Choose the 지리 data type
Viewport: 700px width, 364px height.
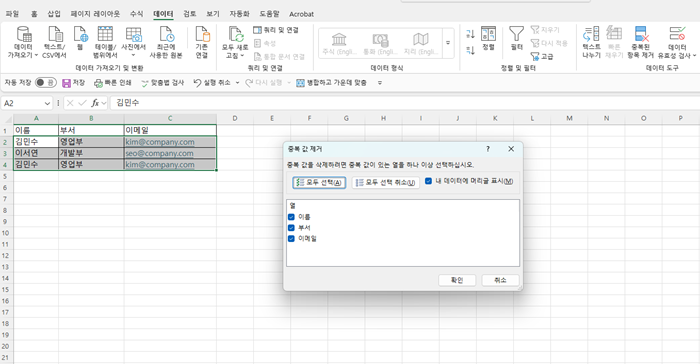pyautogui.click(x=420, y=43)
